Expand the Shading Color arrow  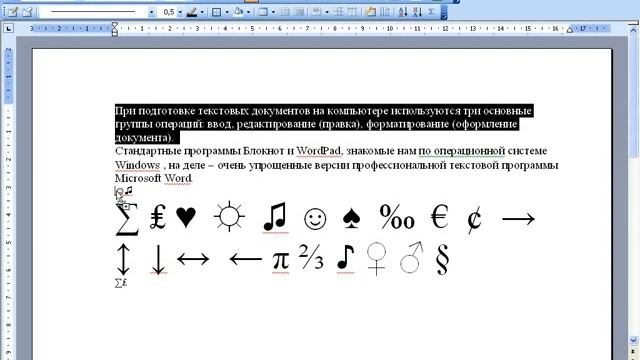point(248,12)
